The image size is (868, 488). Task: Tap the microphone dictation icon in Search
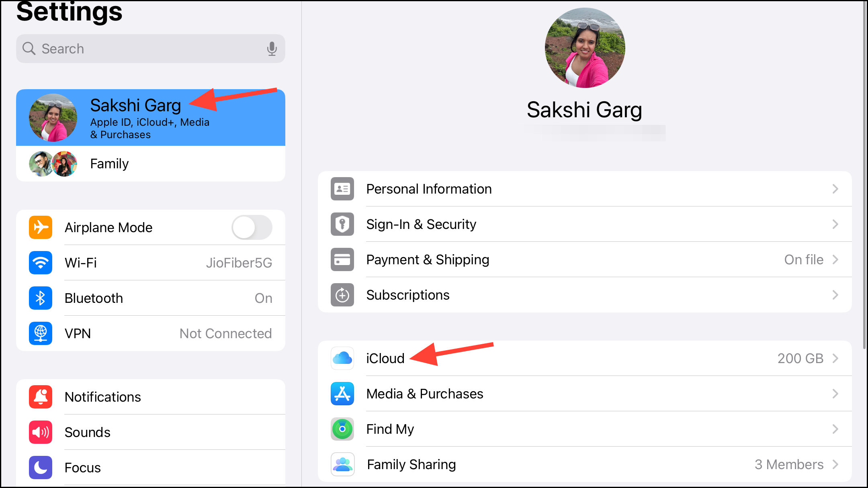(272, 49)
